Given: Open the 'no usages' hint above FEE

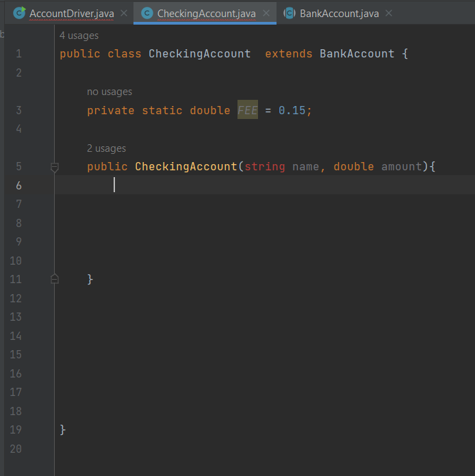Looking at the screenshot, I should [110, 92].
